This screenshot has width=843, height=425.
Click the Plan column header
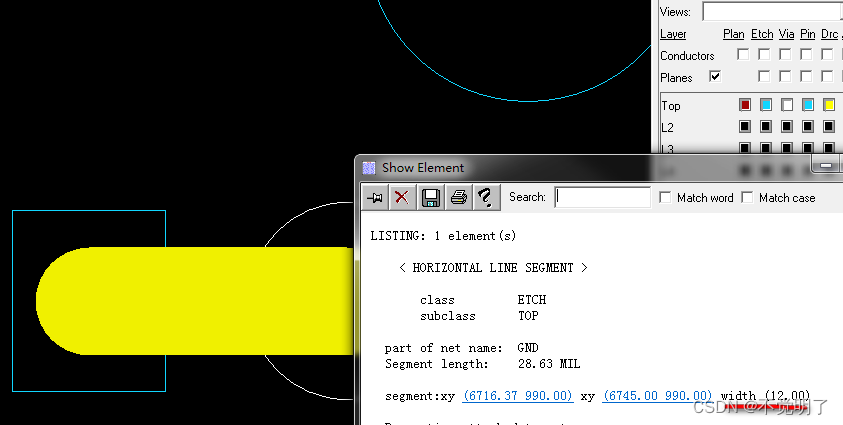click(x=734, y=34)
